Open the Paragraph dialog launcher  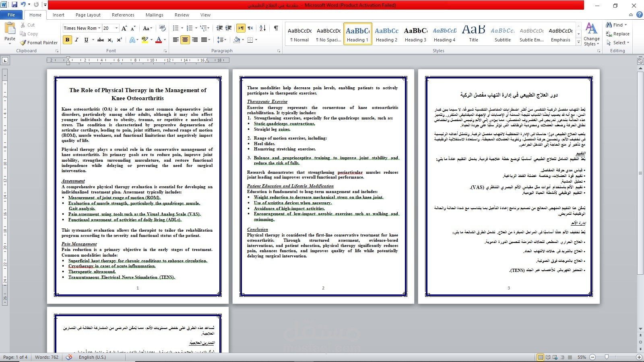point(279,51)
